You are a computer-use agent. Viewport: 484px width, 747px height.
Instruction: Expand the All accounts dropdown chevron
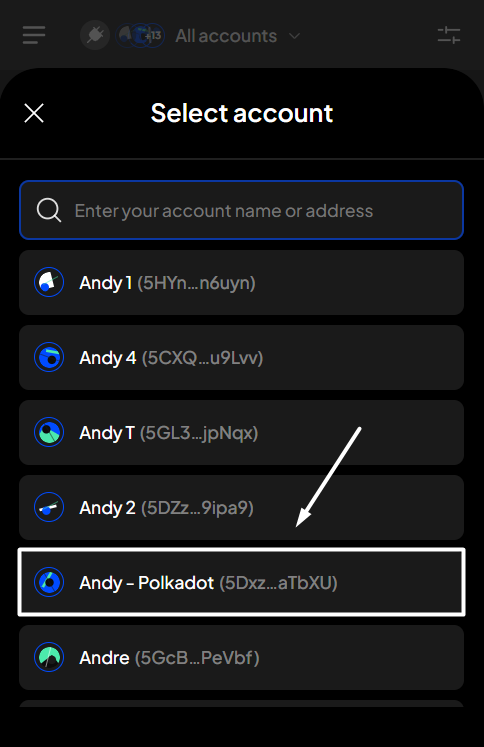click(x=295, y=36)
